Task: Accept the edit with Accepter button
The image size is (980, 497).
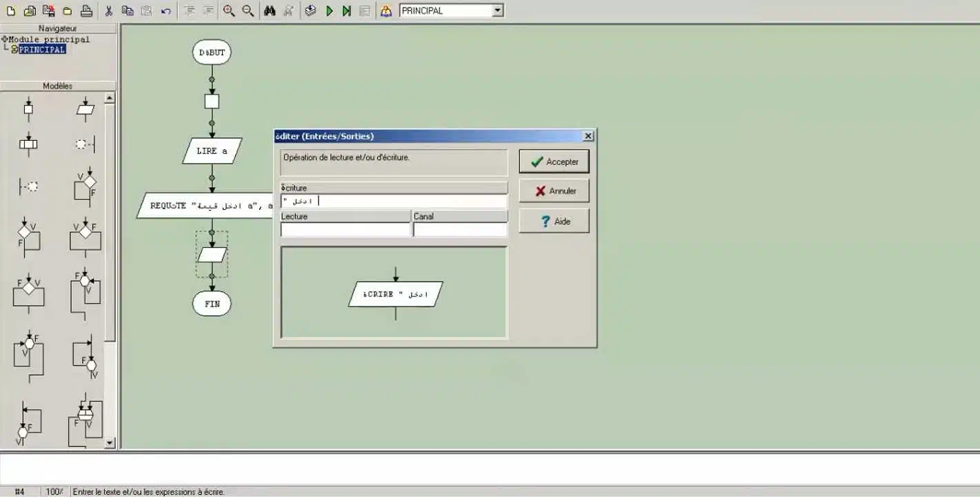Action: coord(554,162)
